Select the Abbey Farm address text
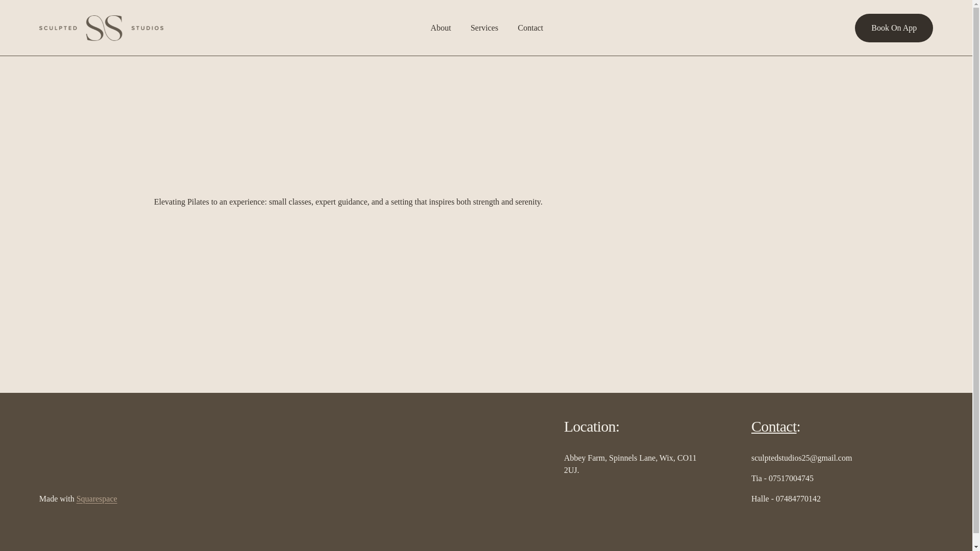Viewport: 980px width, 551px height. click(x=630, y=464)
